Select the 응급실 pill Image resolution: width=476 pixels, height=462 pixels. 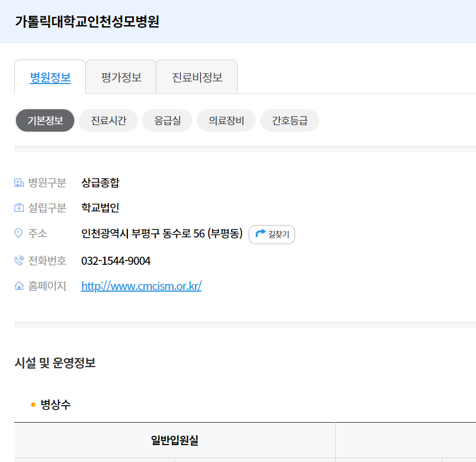(167, 121)
